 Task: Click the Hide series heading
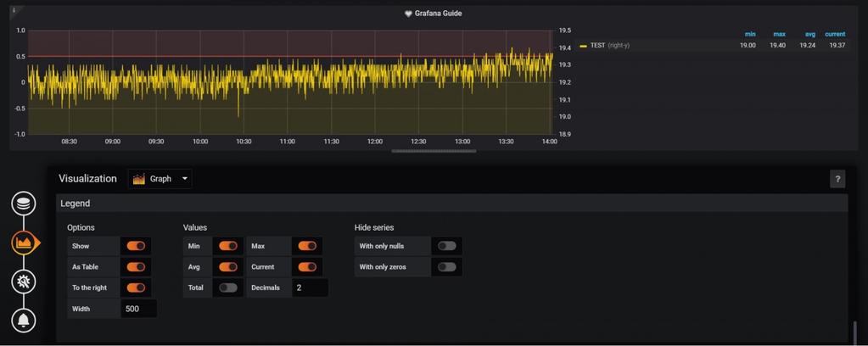point(374,227)
